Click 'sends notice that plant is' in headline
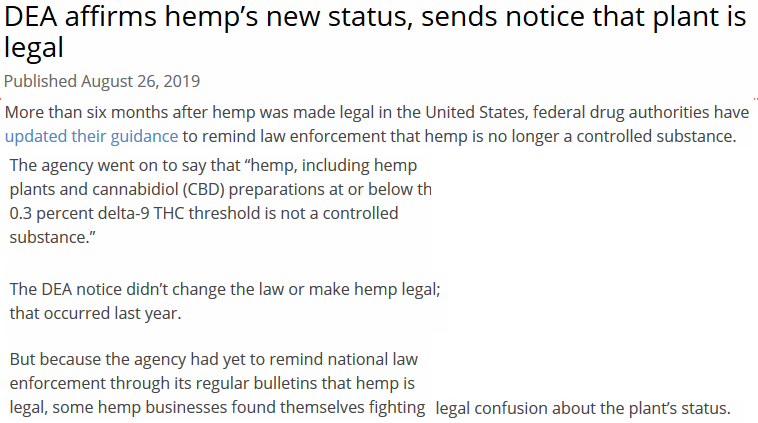Viewport: 758px width, 423px height. click(x=584, y=17)
